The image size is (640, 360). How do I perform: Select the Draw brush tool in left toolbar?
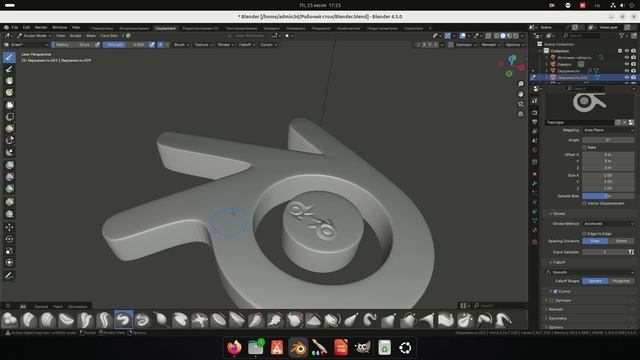coord(9,57)
